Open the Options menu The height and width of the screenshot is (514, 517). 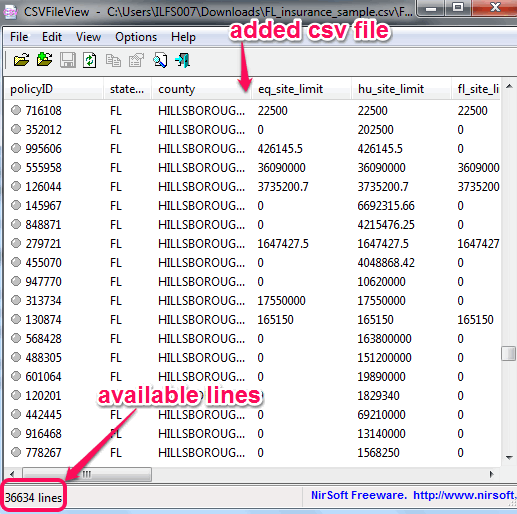point(136,37)
